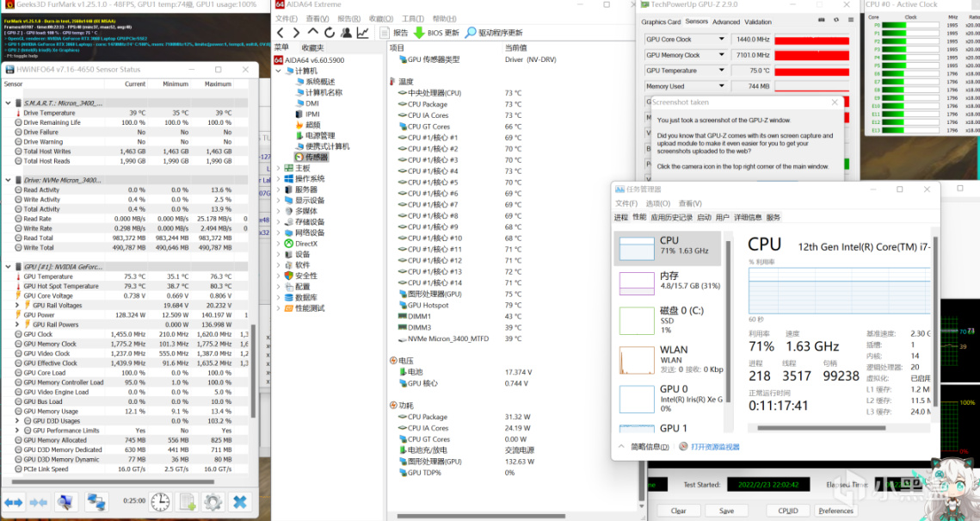This screenshot has height=521, width=980.
Task: Click AIDA64 driver update magnifier icon
Action: click(471, 33)
